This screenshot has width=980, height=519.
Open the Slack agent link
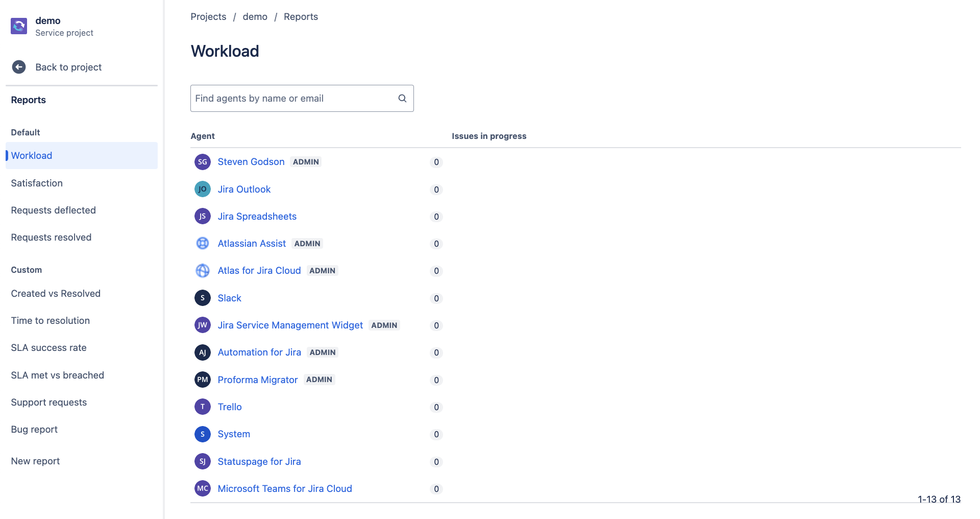(229, 298)
